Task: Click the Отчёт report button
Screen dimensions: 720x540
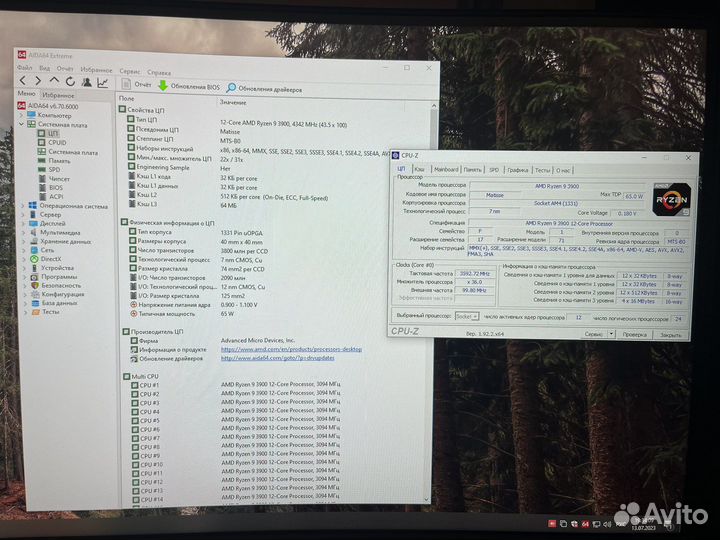Action: click(x=136, y=84)
